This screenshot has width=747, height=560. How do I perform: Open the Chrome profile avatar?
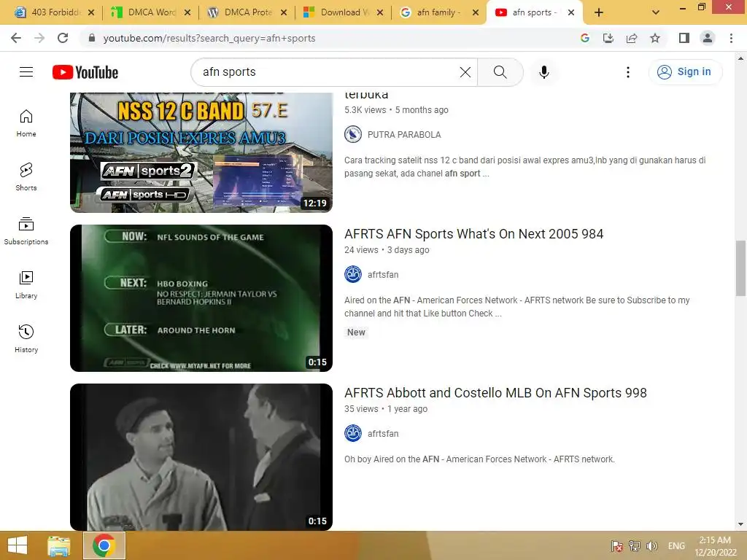[708, 38]
